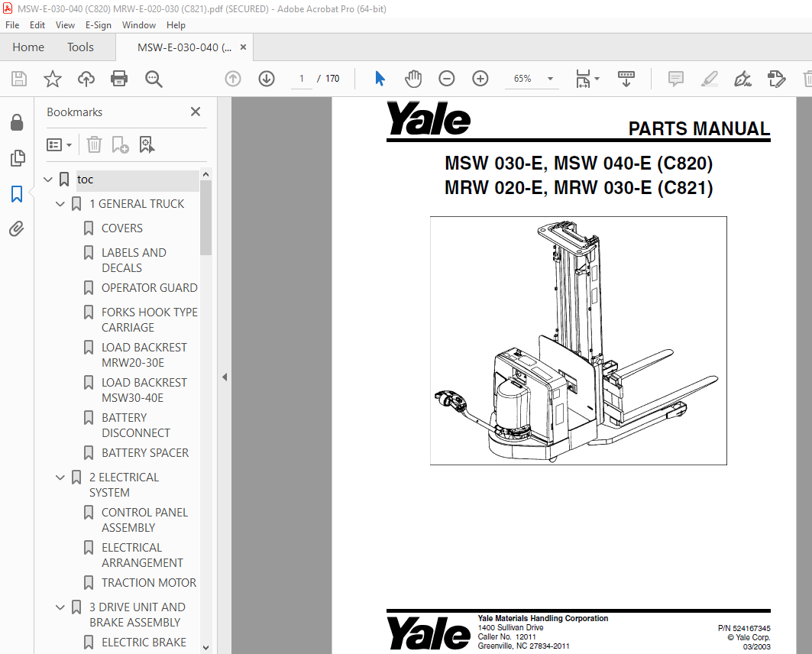The image size is (812, 654).
Task: Click the Save file icon
Action: coord(19,79)
